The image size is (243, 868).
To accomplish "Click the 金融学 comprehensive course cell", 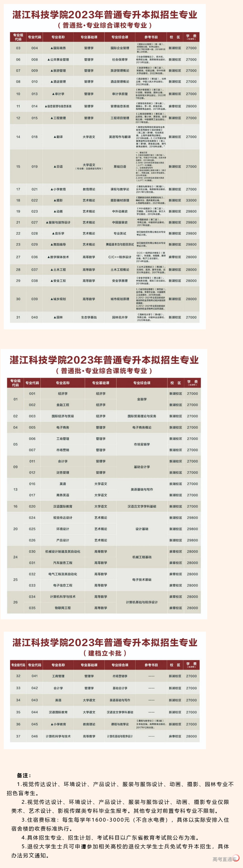I will 142,399.
